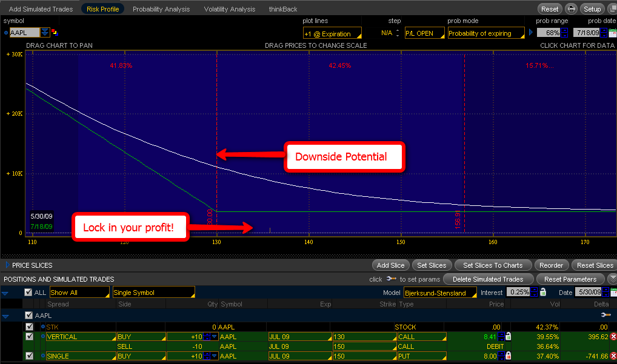
Task: Open the prob mode dropdown
Action: tap(485, 33)
